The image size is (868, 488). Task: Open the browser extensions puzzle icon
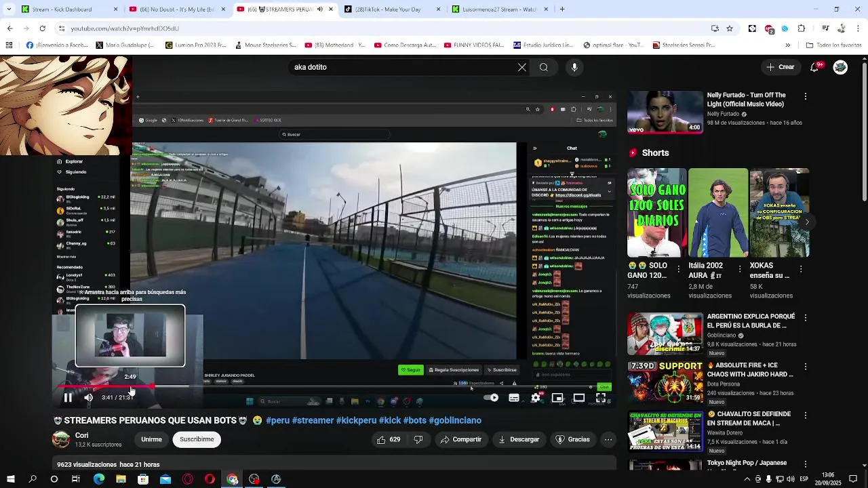pyautogui.click(x=802, y=28)
